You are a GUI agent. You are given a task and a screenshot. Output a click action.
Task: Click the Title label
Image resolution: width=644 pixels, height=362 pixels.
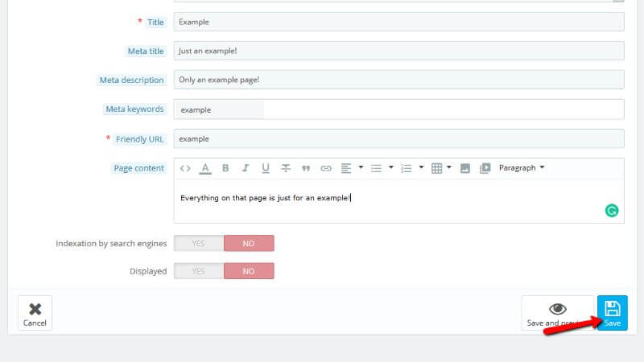point(155,23)
